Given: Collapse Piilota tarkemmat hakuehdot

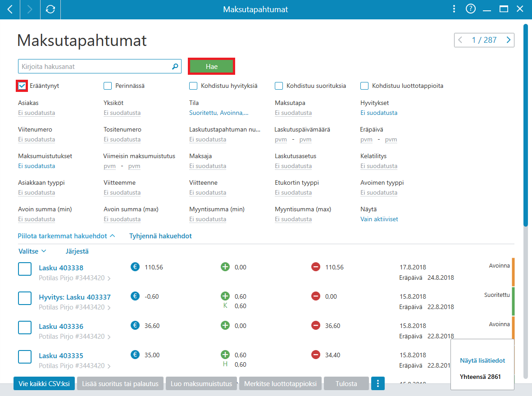Looking at the screenshot, I should point(67,236).
